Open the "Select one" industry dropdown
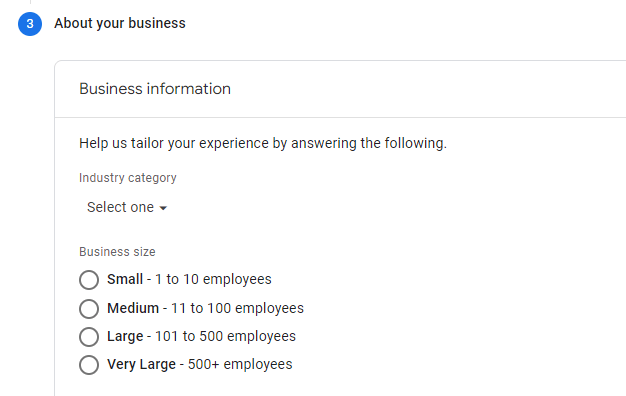Screen dimensions: 626x396 (x=127, y=207)
